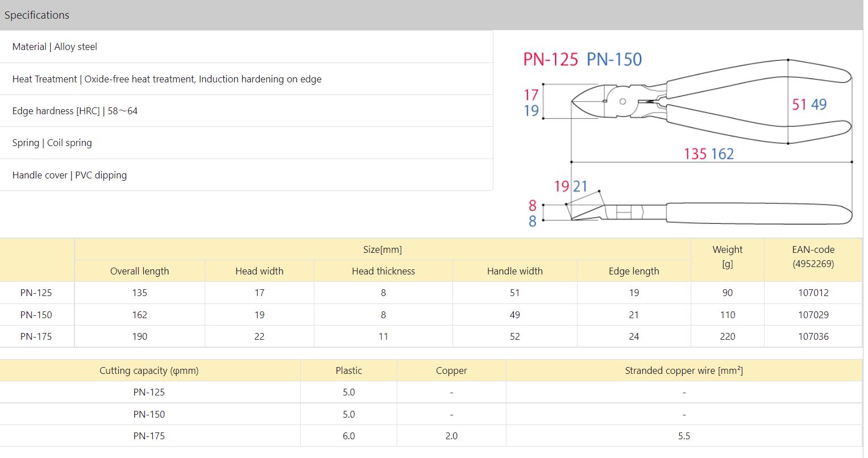Click the Spring Coil spring row

pos(246,143)
